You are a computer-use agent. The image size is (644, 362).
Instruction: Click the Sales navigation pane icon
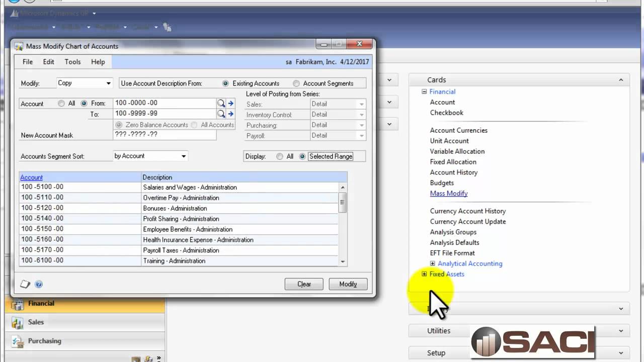(x=18, y=323)
